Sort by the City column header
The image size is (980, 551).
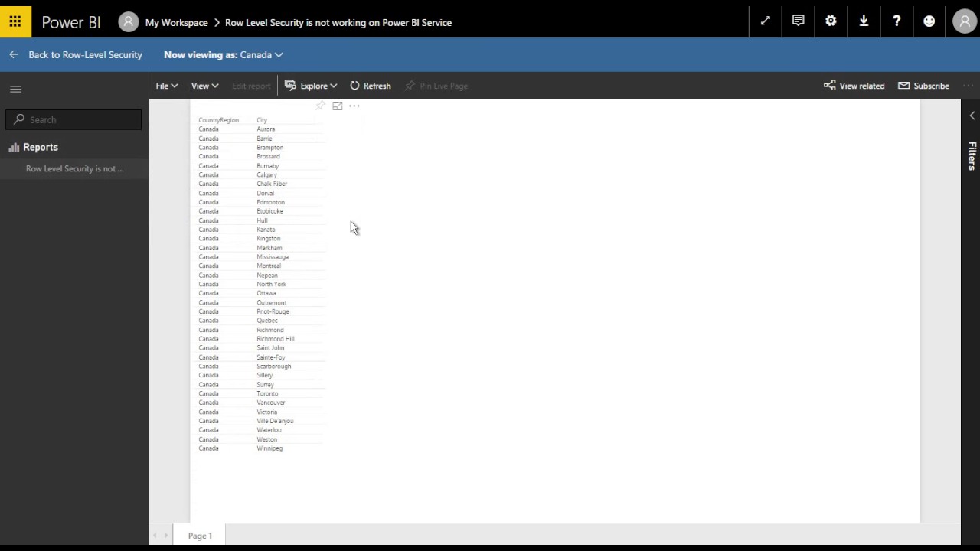pyautogui.click(x=262, y=120)
